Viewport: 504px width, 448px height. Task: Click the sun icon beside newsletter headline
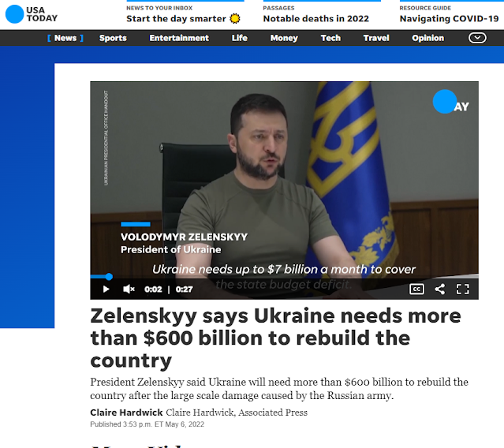pyautogui.click(x=235, y=19)
